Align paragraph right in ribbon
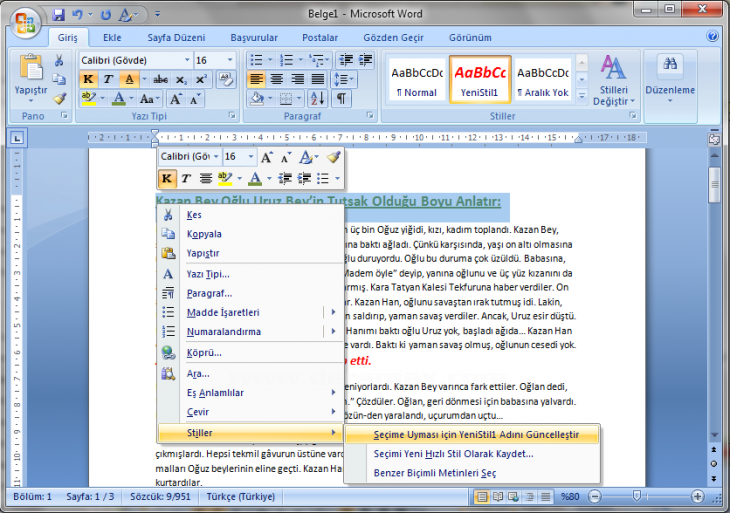730x513 pixels. point(297,80)
